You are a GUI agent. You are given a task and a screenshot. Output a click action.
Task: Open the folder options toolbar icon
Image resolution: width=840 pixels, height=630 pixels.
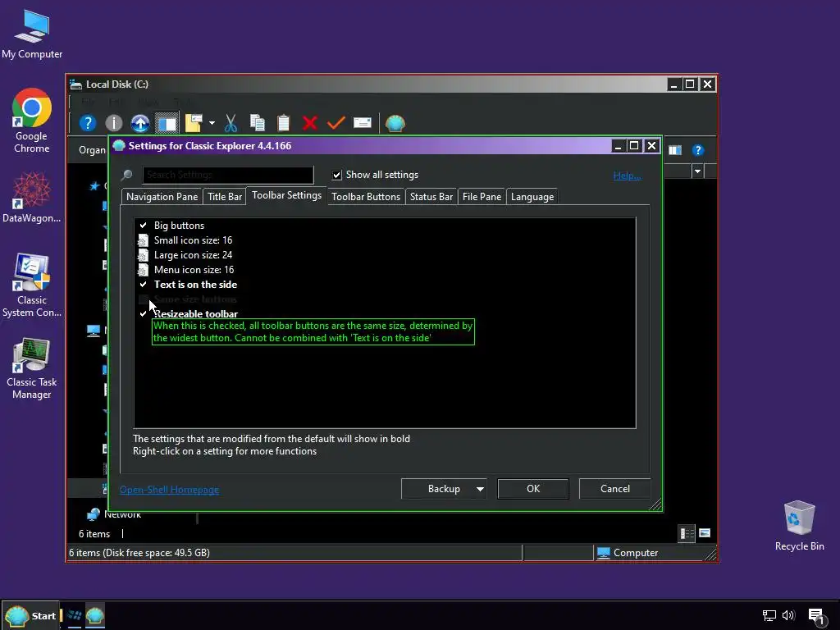pos(194,123)
